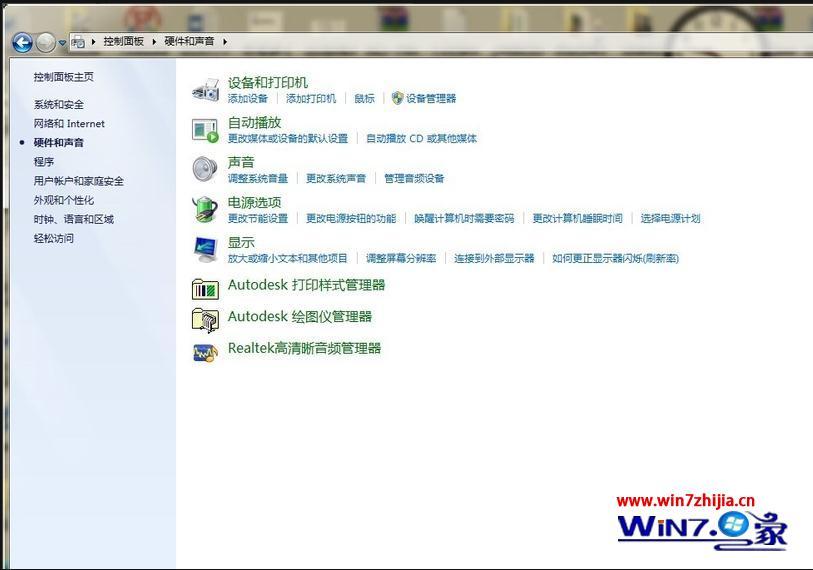Click 唤醒计算机时需要密码 link

tap(465, 218)
